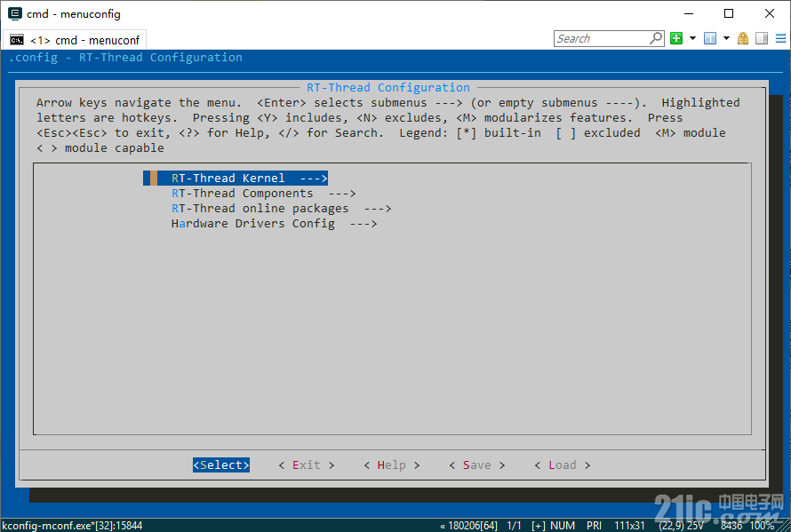Click the ConEmu title bar app icon
Screen dimensions: 791x532
pos(15,13)
